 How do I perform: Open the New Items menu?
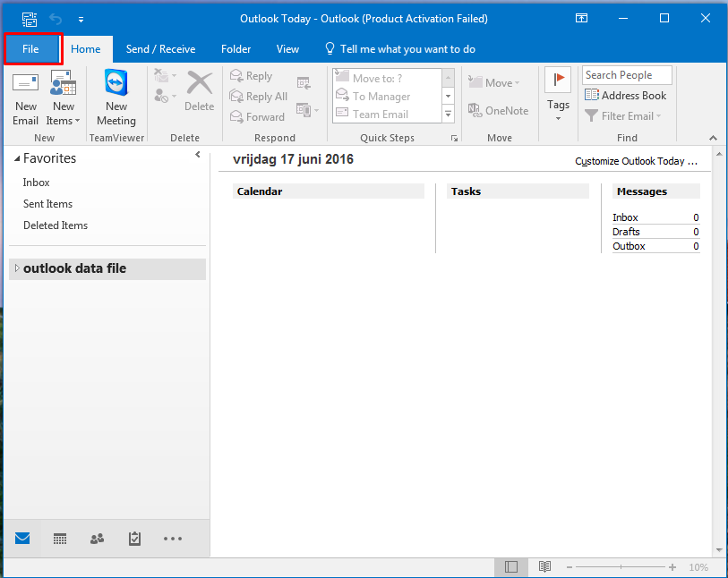pyautogui.click(x=63, y=99)
